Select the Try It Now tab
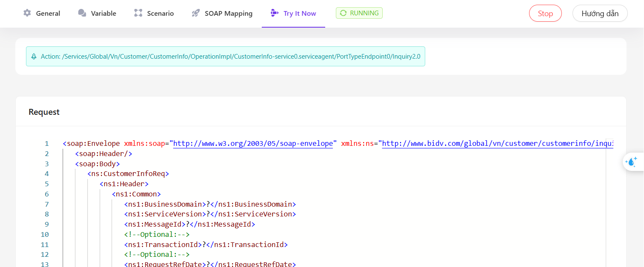Viewport: 644px width, 267px height. point(293,13)
